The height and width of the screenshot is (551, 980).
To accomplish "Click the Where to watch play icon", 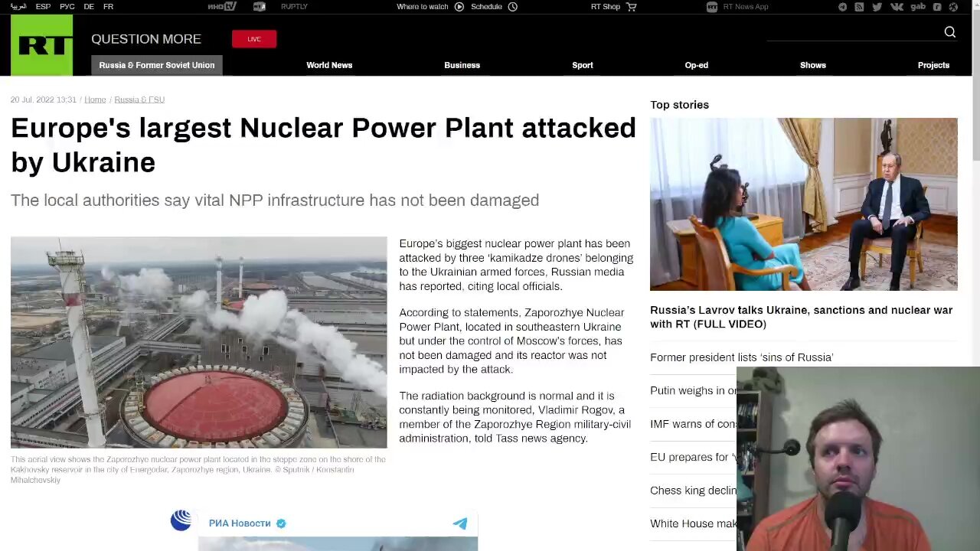I will (x=459, y=7).
